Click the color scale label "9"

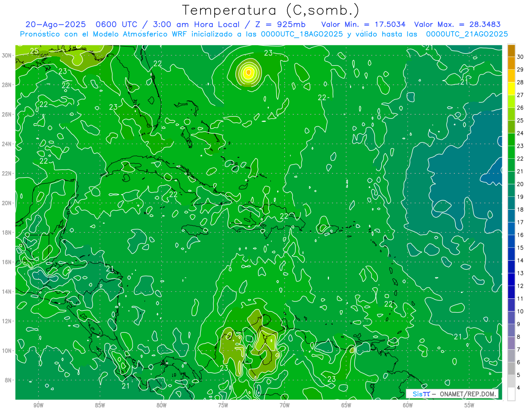(x=519, y=324)
